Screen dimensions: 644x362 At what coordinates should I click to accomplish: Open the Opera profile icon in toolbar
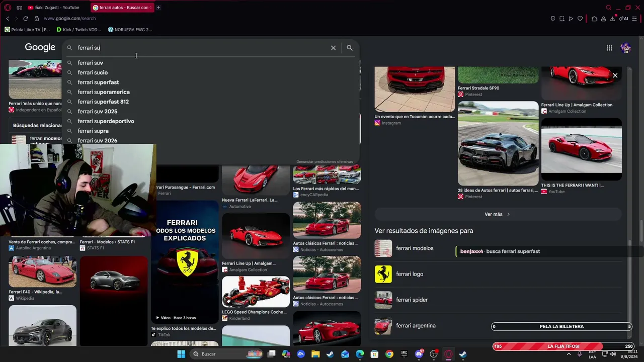[604, 19]
